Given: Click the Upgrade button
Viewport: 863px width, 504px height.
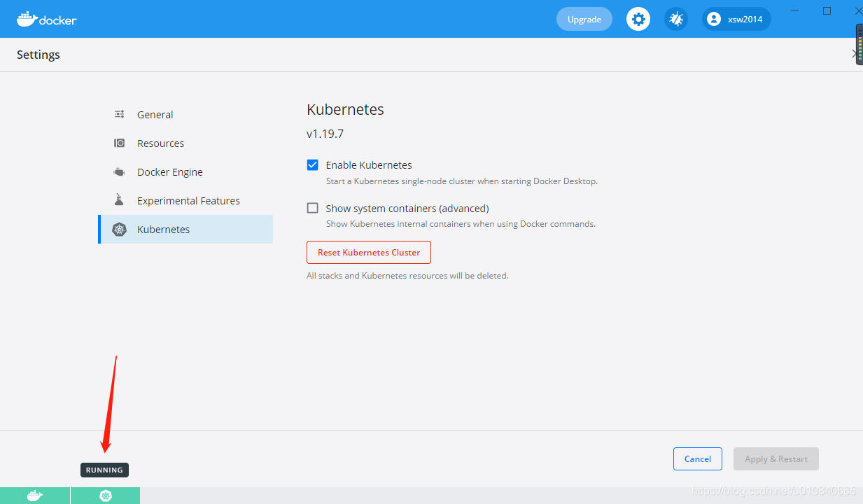Looking at the screenshot, I should 584,19.
